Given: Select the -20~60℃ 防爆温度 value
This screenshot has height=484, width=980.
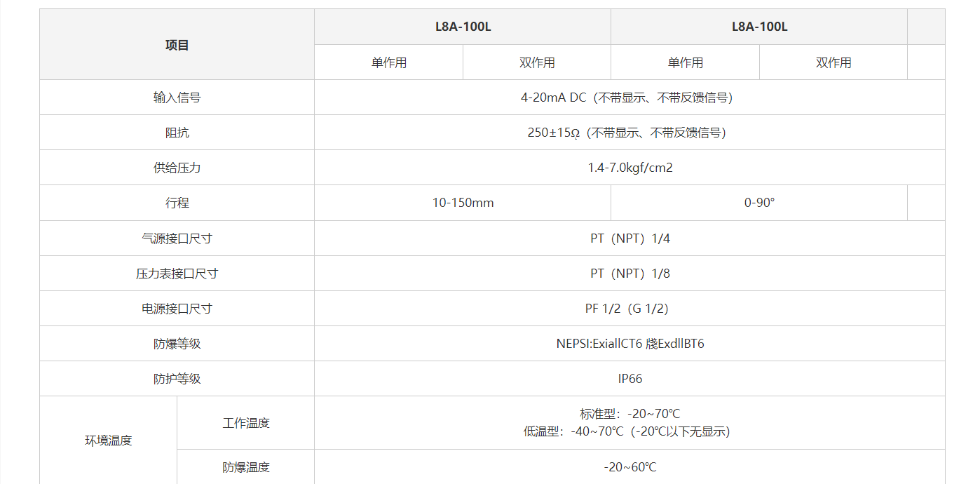Looking at the screenshot, I should pyautogui.click(x=629, y=467).
